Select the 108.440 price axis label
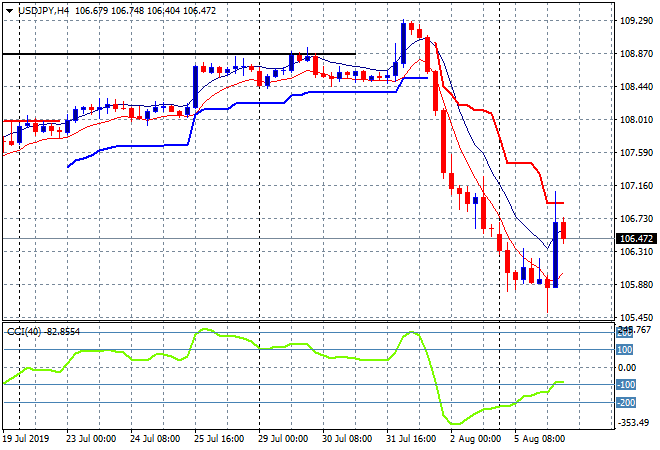The image size is (660, 450). click(x=637, y=87)
